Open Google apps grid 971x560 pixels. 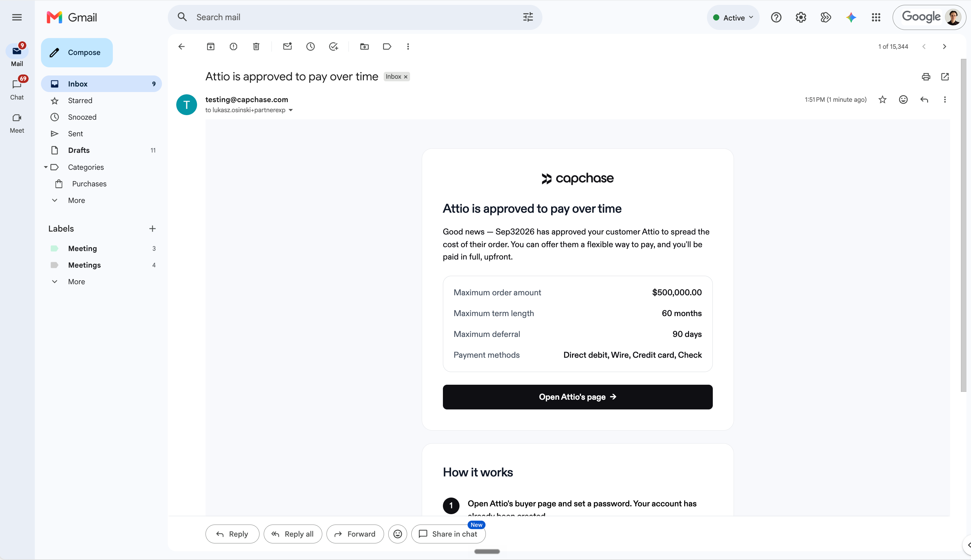coord(876,17)
